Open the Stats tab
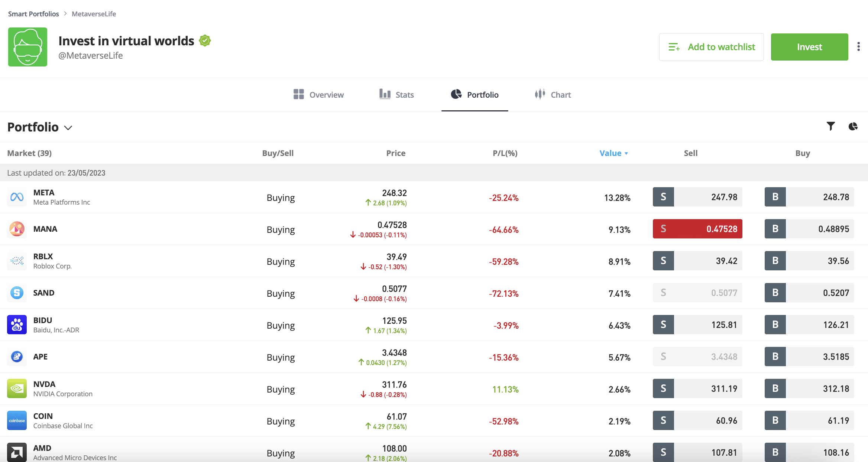Screen dimensions: 868x462 point(396,95)
